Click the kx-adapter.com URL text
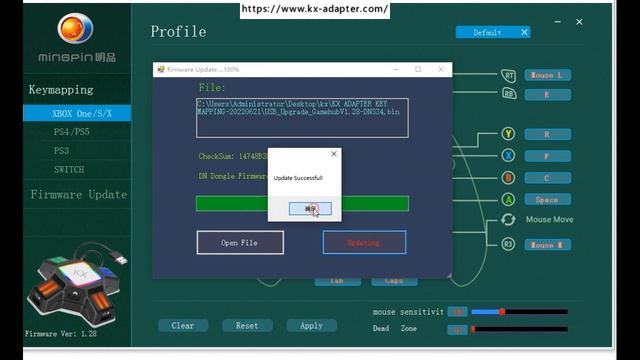Screen dimensions: 640x360 tap(315, 9)
